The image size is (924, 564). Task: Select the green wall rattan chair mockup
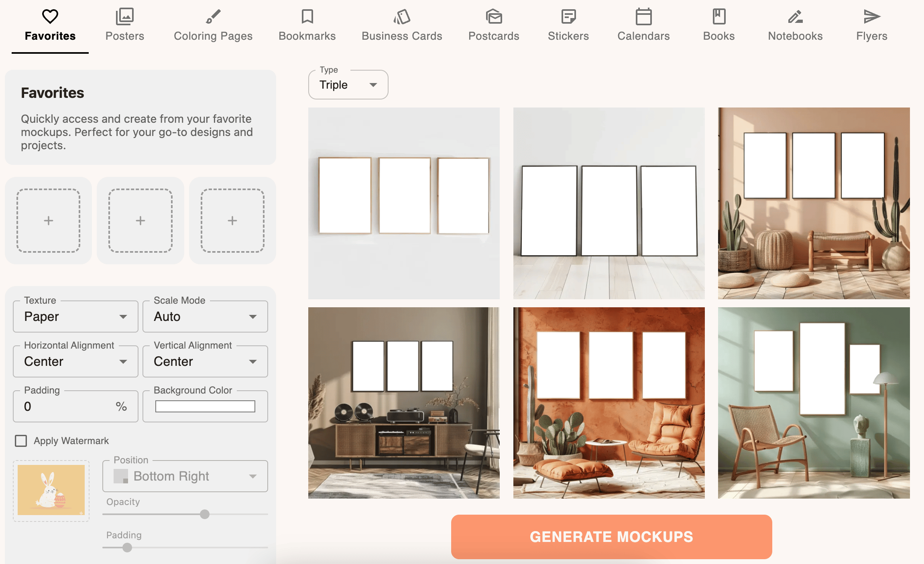(x=814, y=403)
